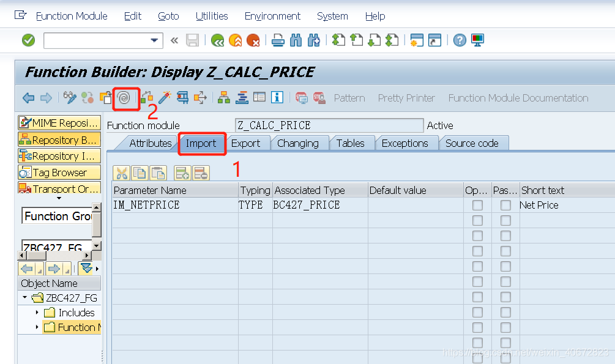Click the Activate magic wand icon

165,97
